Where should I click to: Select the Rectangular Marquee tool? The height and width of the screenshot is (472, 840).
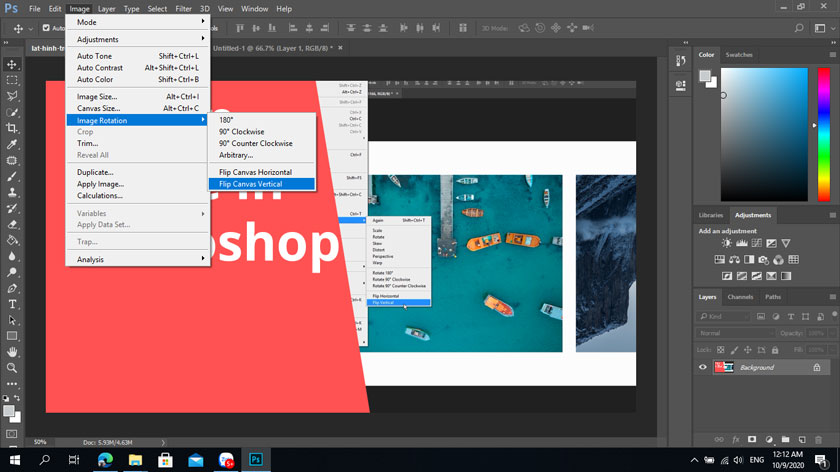12,80
